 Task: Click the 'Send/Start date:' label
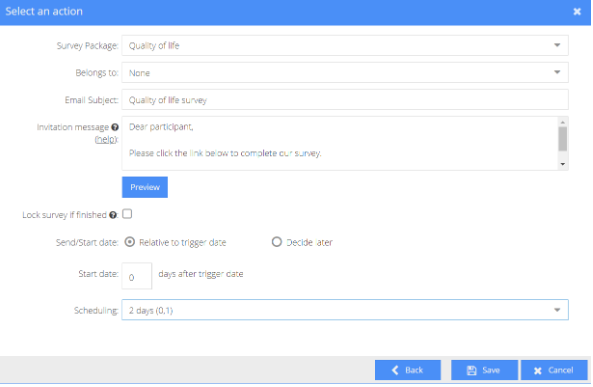click(x=87, y=242)
